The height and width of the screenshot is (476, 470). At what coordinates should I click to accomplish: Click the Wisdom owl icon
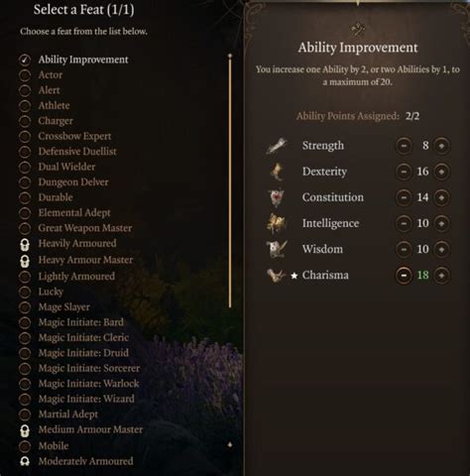[x=277, y=249]
